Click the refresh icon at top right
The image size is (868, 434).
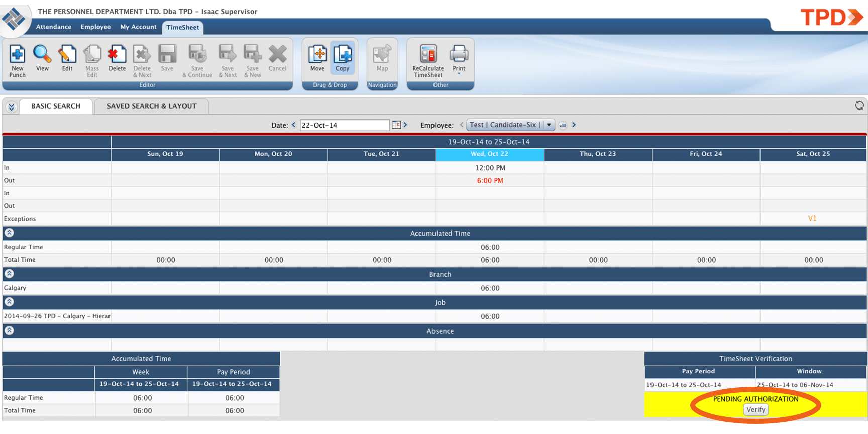(x=859, y=105)
